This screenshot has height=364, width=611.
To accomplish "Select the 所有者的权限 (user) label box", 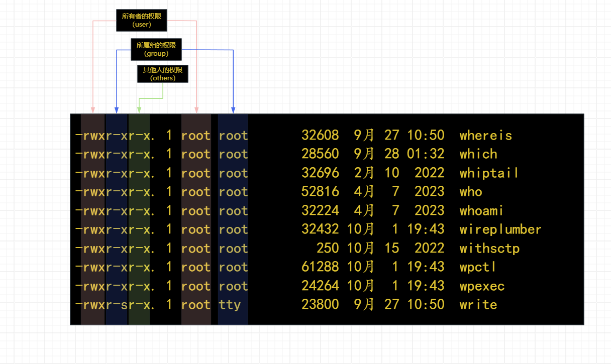I will click(x=141, y=21).
